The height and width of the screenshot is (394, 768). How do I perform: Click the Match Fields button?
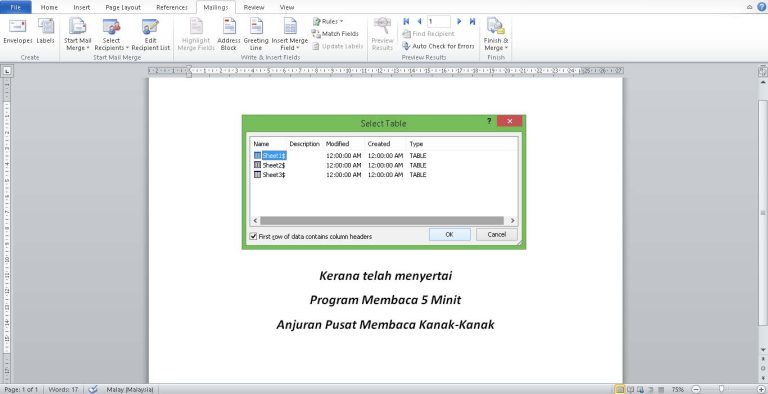pyautogui.click(x=336, y=34)
